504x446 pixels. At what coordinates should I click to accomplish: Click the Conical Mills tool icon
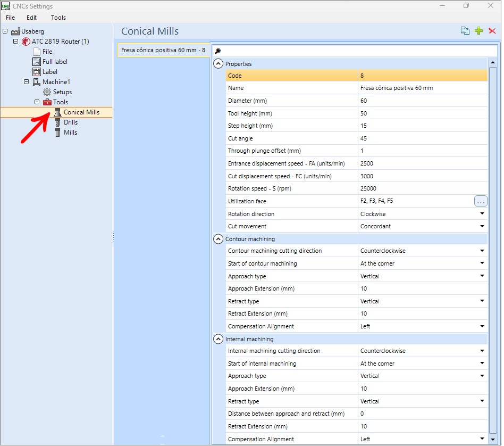[57, 112]
